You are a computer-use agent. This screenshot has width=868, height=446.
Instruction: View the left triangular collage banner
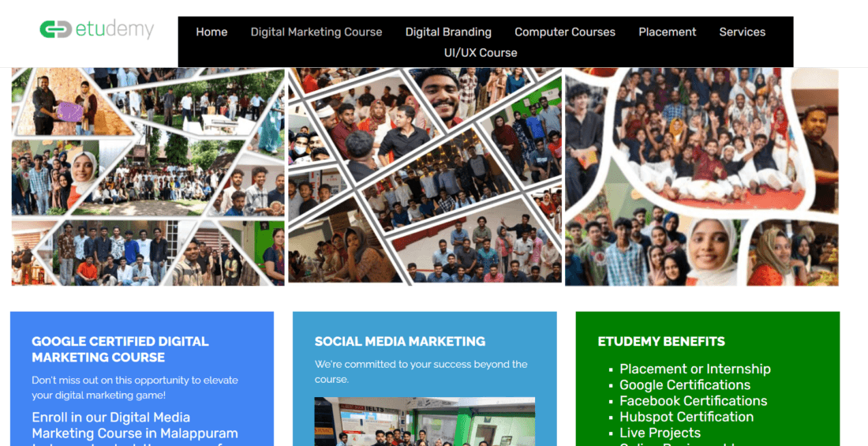point(148,177)
